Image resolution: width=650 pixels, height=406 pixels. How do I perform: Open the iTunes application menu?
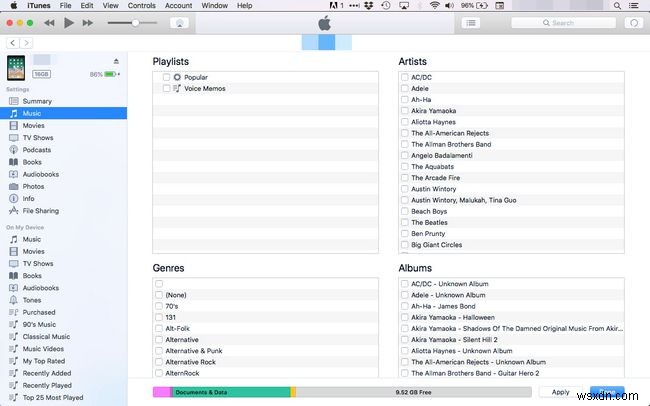coord(39,6)
